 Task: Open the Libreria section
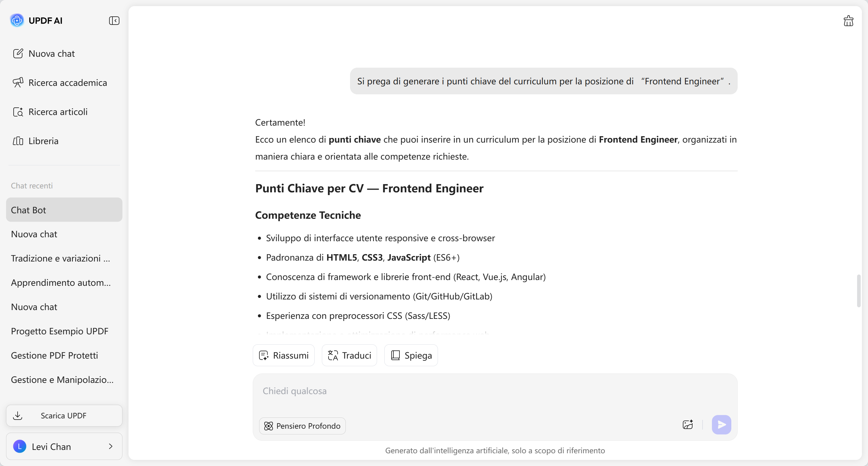[x=43, y=140]
